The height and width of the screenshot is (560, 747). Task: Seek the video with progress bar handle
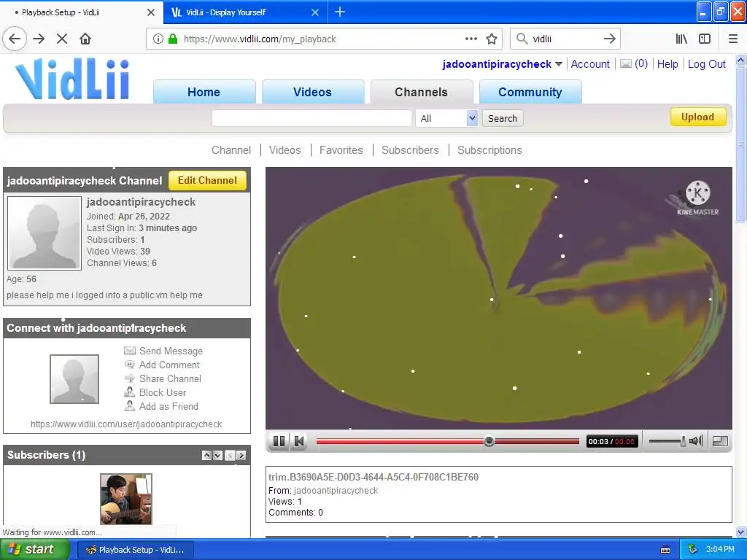pos(489,441)
